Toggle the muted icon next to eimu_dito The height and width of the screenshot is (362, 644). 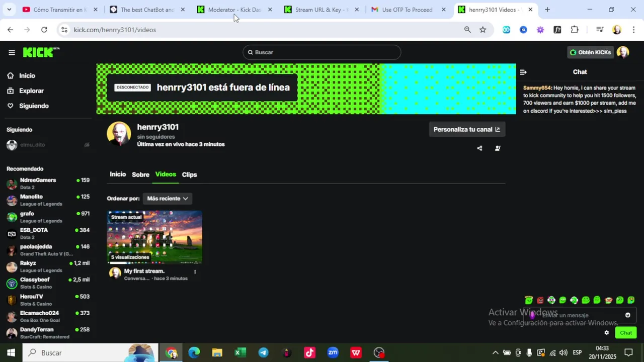(x=87, y=145)
